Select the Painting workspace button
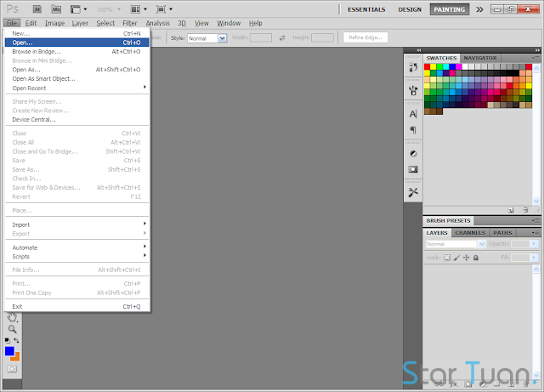This screenshot has height=392, width=544. 450,9
